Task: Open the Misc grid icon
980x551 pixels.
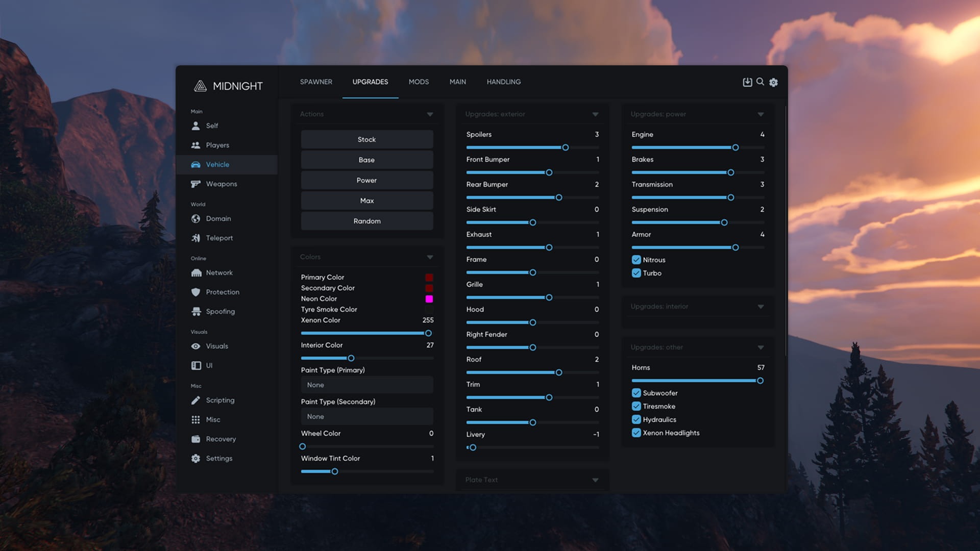Action: pos(195,419)
